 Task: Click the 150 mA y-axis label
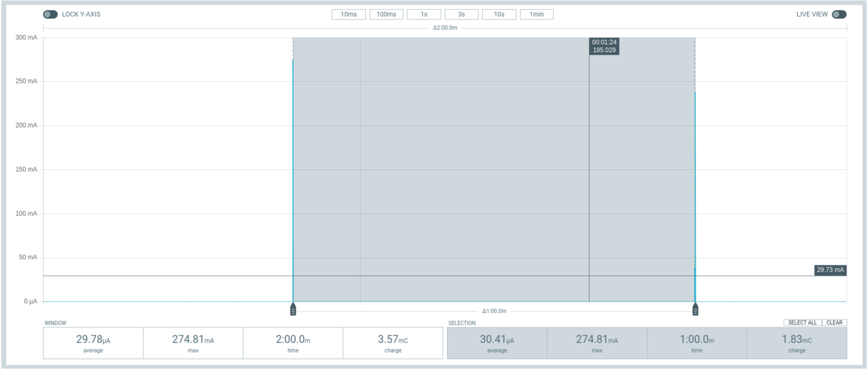[26, 169]
